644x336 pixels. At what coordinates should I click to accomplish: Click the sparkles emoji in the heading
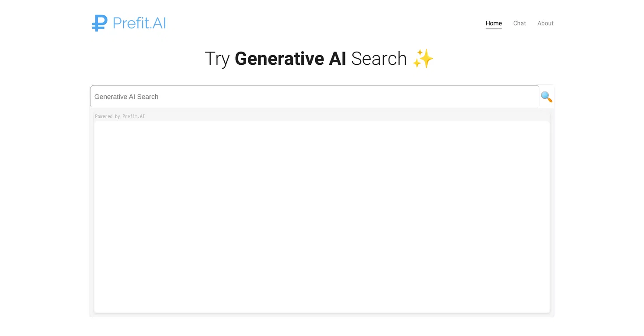tap(423, 59)
